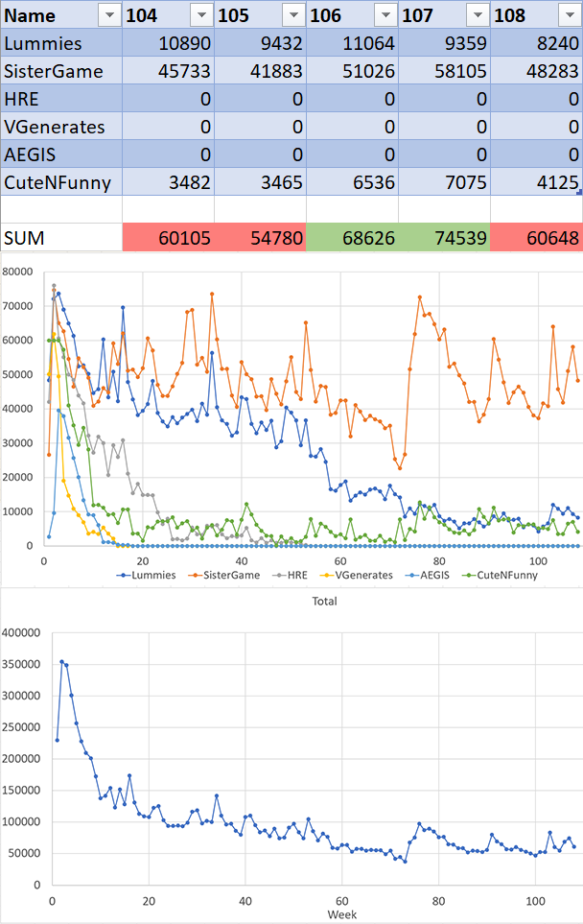Screen dimensions: 583x924
Task: Select the cell containing 41883
Action: [260, 71]
